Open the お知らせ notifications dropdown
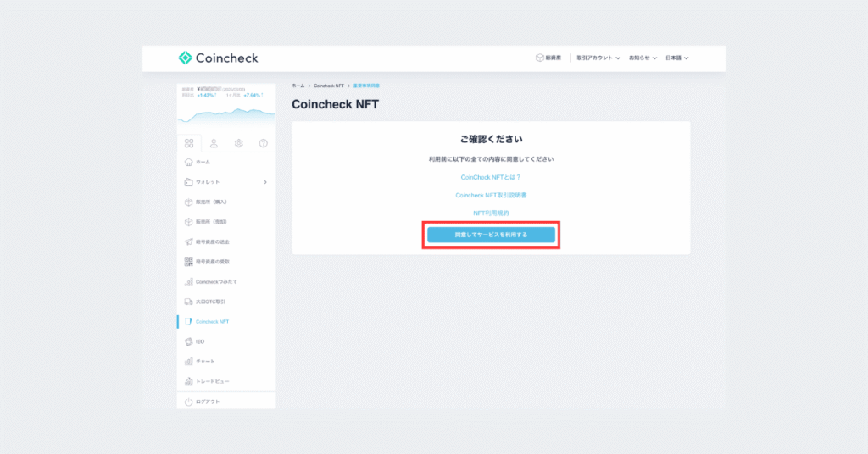Screen dimensions: 868x454 [643, 58]
